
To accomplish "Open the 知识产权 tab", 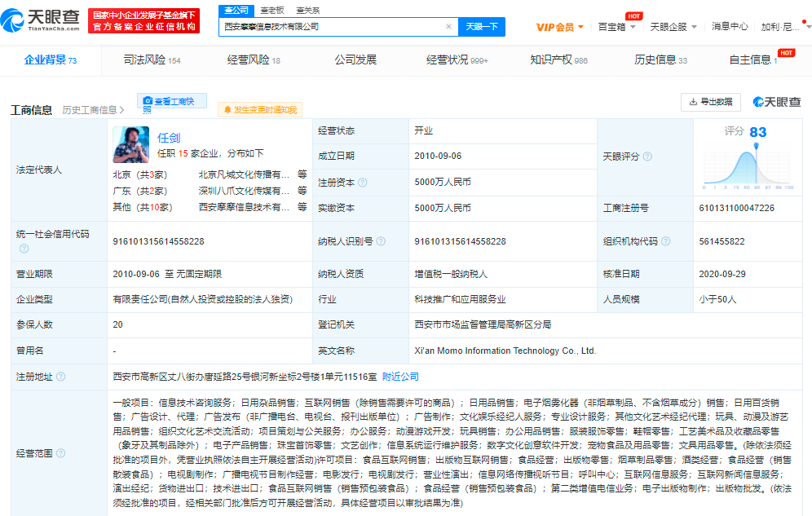I will tap(558, 60).
